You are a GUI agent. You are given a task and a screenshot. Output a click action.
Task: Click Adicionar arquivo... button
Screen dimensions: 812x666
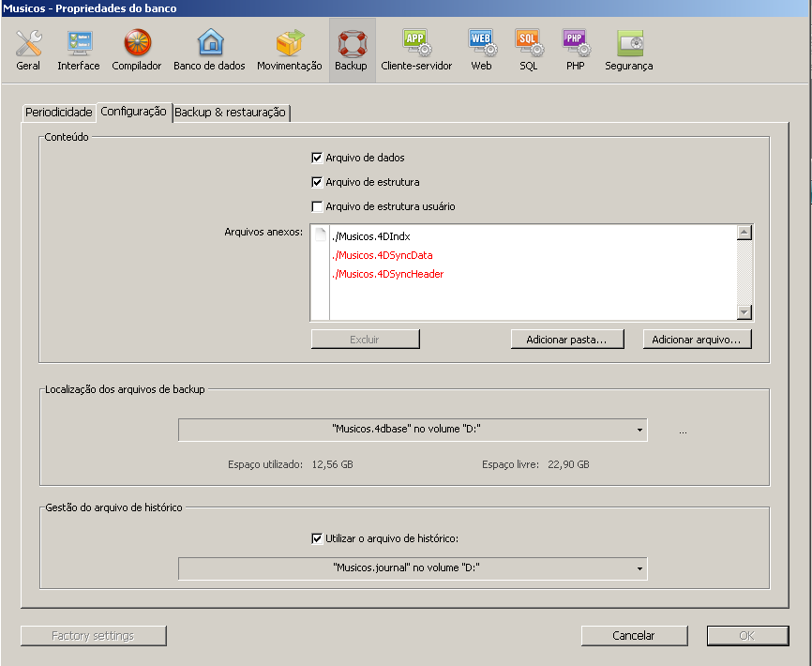(697, 340)
